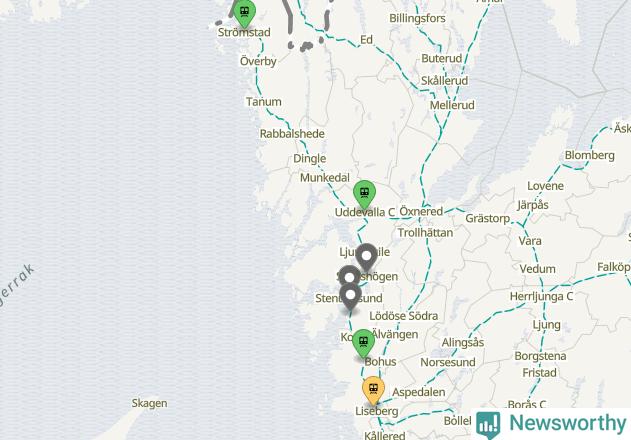The image size is (631, 440).
Task: Select the Alingsås station label
Action: pos(463,343)
